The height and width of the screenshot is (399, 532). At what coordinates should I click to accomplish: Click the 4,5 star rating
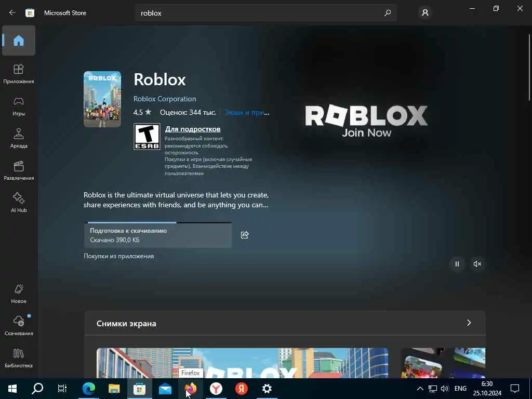tap(142, 112)
